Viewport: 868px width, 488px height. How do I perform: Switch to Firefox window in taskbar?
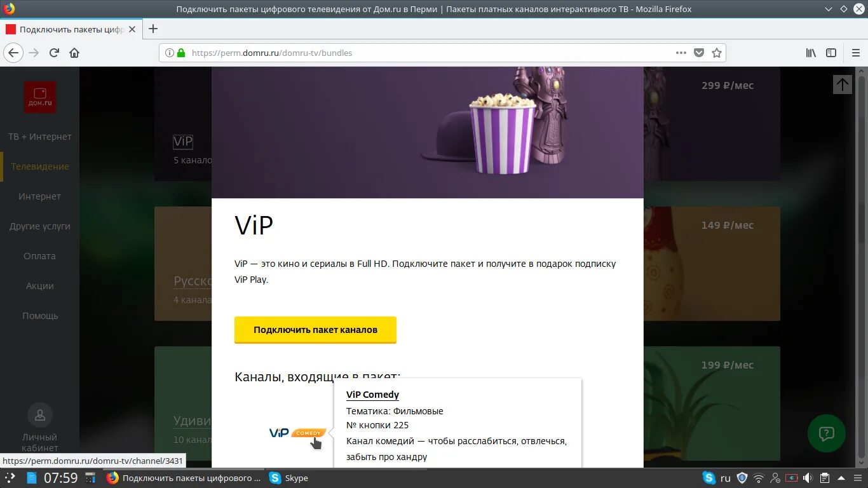(185, 478)
